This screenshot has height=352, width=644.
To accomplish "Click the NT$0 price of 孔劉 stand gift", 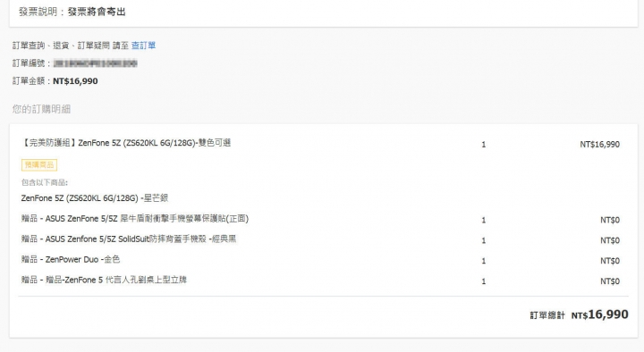I will tap(610, 281).
